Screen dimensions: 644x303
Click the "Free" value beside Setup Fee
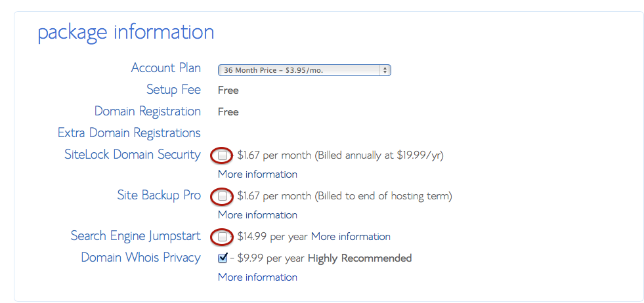coord(228,91)
